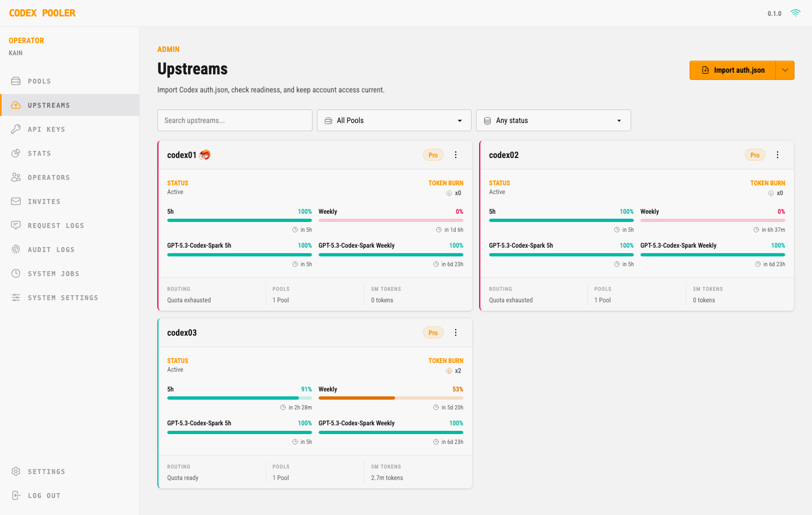
Task: Click the Pools sidebar icon
Action: pos(16,81)
